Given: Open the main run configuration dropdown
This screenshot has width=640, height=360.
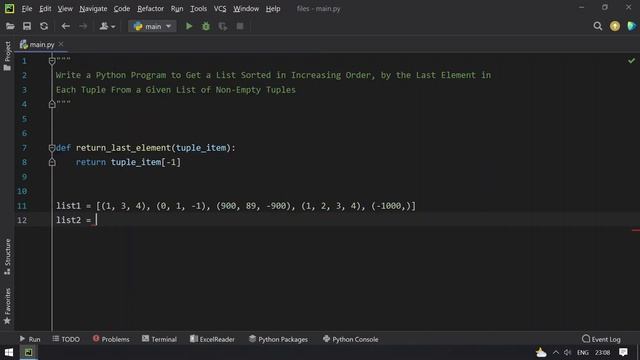Looking at the screenshot, I should pyautogui.click(x=152, y=27).
